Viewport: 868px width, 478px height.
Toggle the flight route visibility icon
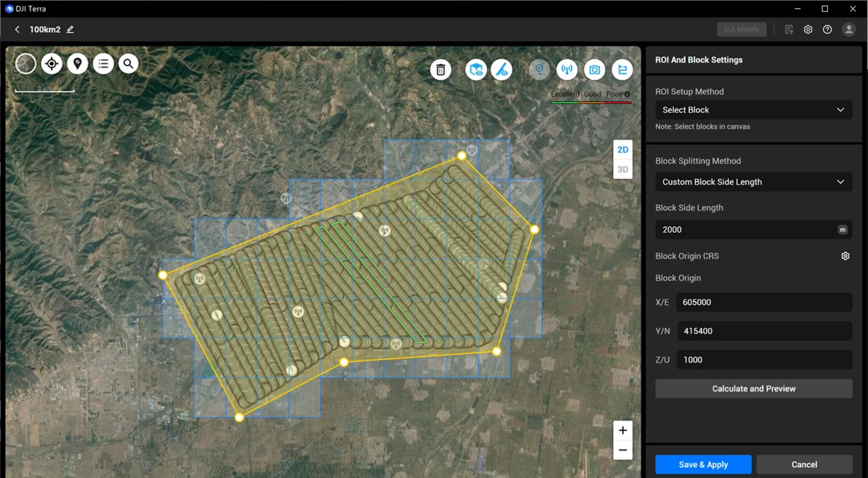pos(502,70)
